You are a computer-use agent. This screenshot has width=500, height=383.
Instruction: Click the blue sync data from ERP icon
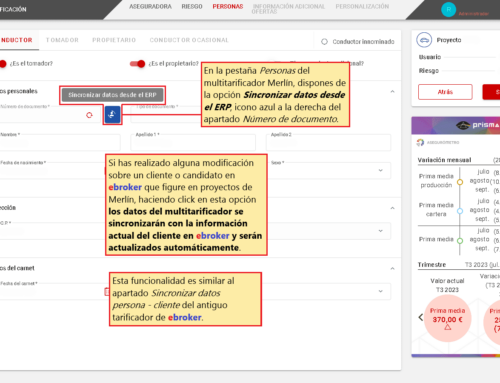(x=112, y=115)
